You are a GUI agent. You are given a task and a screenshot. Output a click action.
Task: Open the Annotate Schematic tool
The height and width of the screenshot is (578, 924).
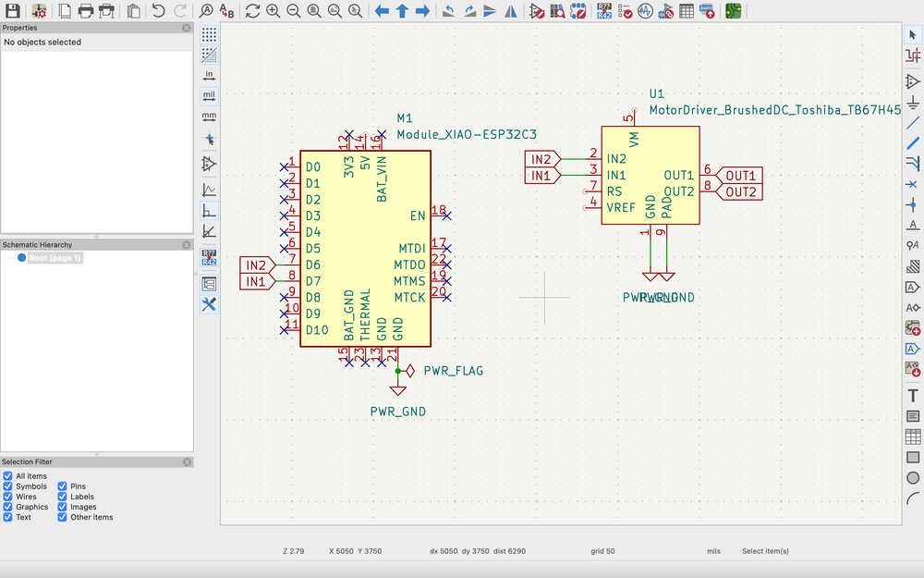[x=603, y=11]
